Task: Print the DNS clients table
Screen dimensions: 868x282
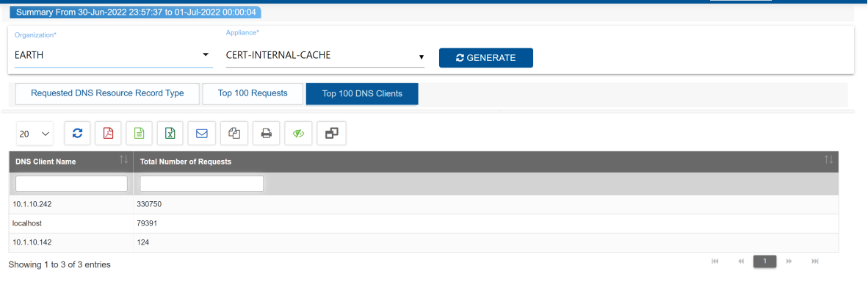Action: [267, 134]
